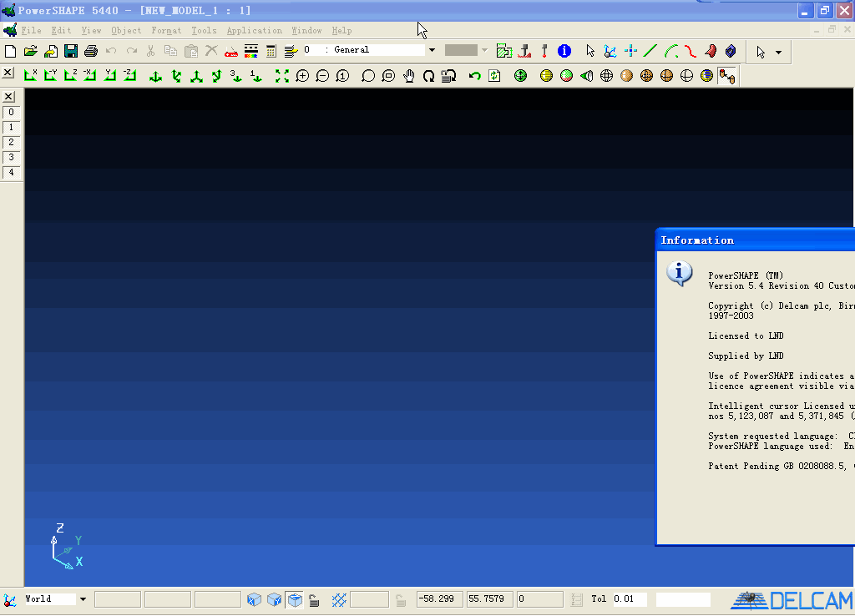Set view from X axis

tap(31, 76)
